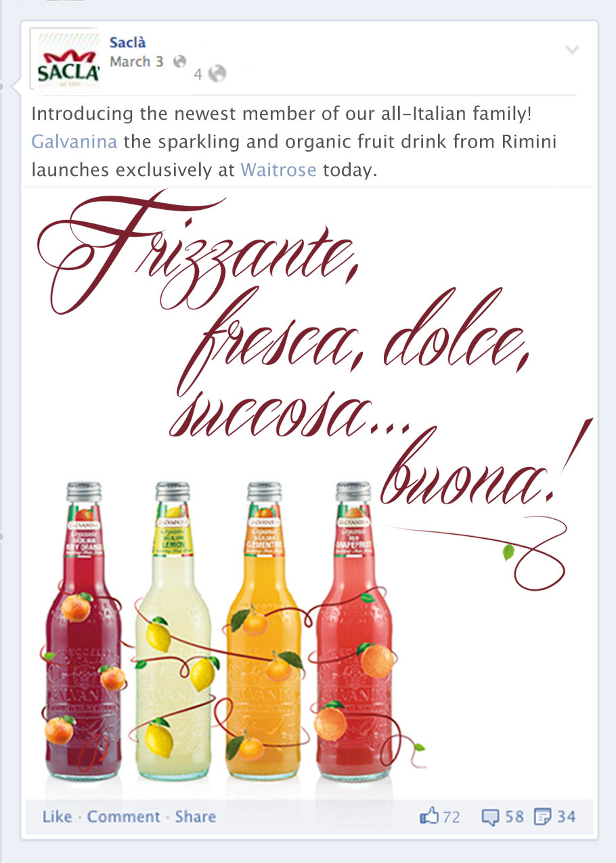Click the green leaf on the swirl flourish
This screenshot has width=616, height=863.
[x=508, y=552]
